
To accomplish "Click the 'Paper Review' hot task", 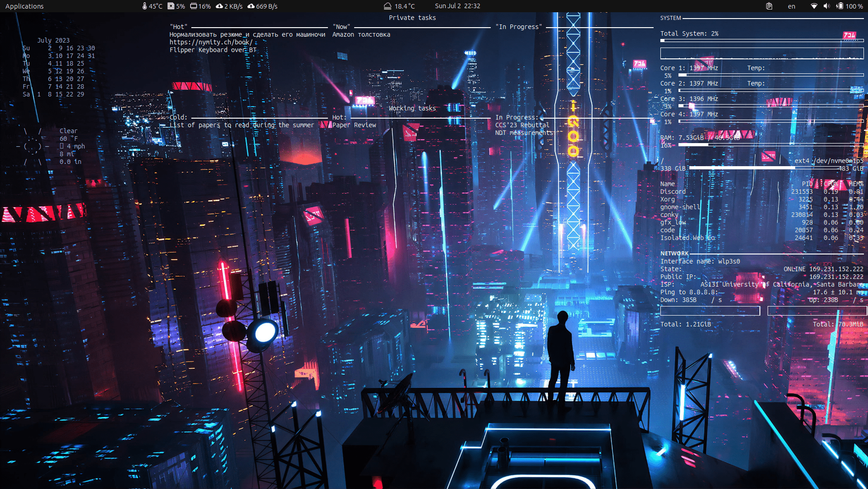I will (x=354, y=125).
